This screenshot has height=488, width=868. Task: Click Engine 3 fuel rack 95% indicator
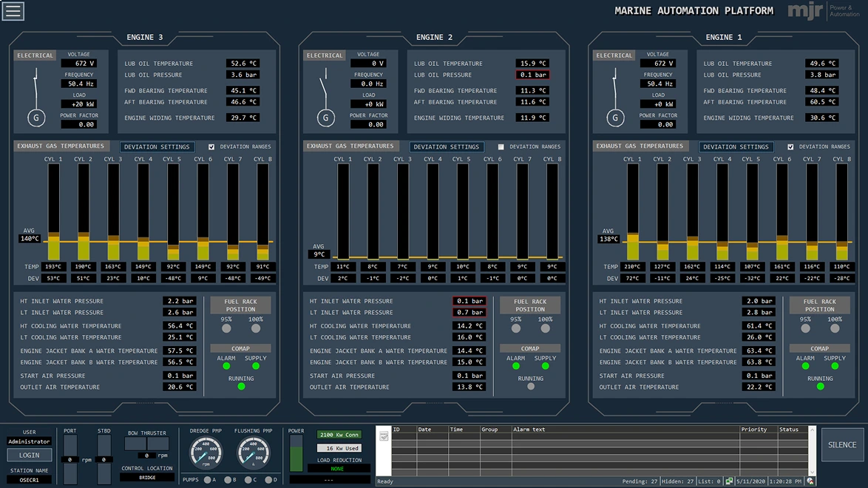tap(226, 328)
